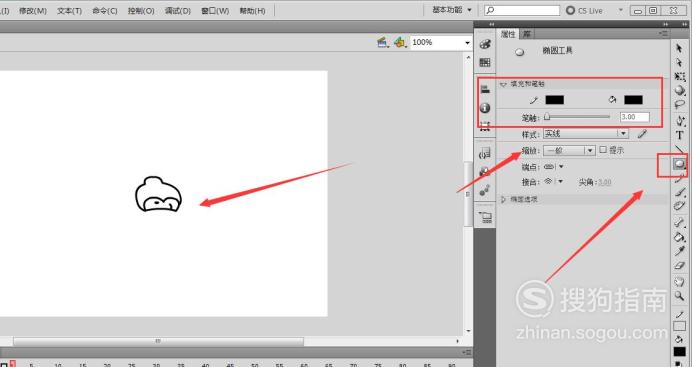This screenshot has width=692, height=367.
Task: Open the 命令(C) menu
Action: [x=105, y=11]
